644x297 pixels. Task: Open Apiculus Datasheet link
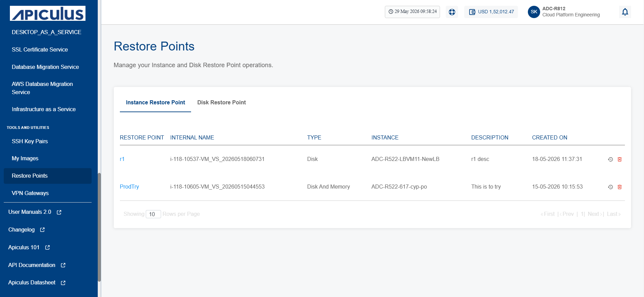(32, 282)
